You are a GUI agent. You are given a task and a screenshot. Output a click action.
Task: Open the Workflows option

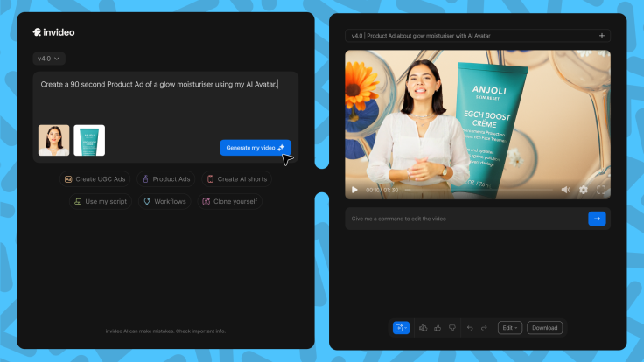click(x=164, y=201)
